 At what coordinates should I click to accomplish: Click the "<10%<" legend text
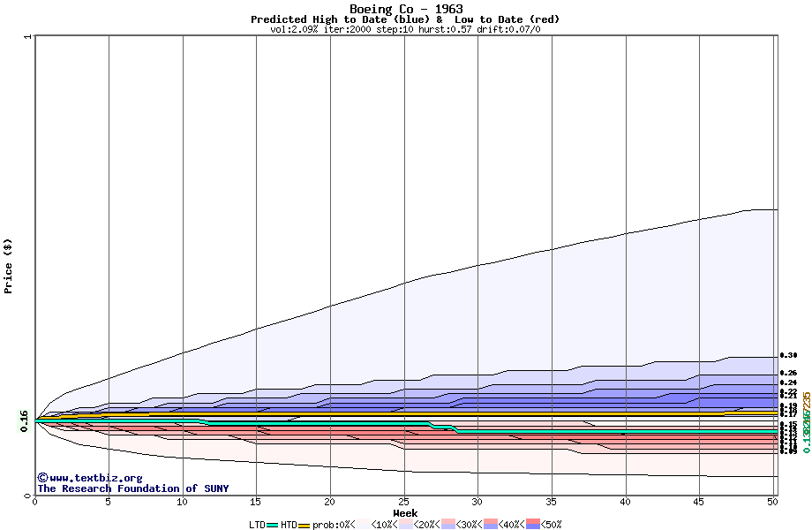click(x=384, y=525)
